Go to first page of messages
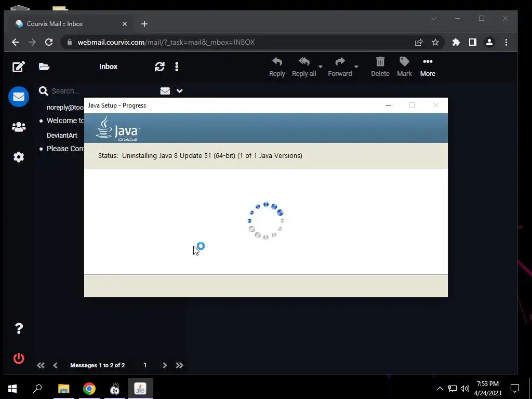The width and height of the screenshot is (532, 399). pos(41,365)
